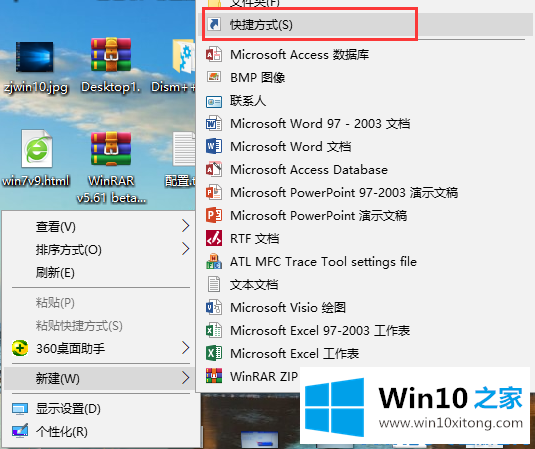Screen dimensions: 535x449
Task: Click the blank page icon beside 文本文档
Action: click(x=214, y=285)
